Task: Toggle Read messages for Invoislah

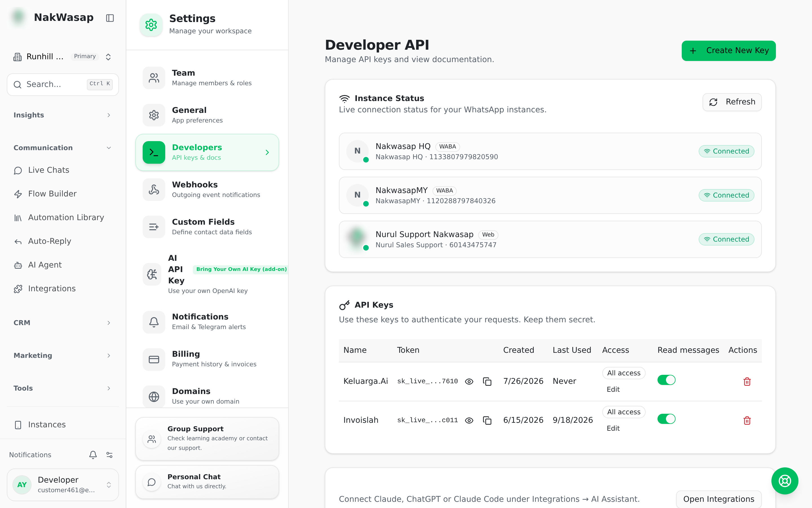Action: click(666, 419)
